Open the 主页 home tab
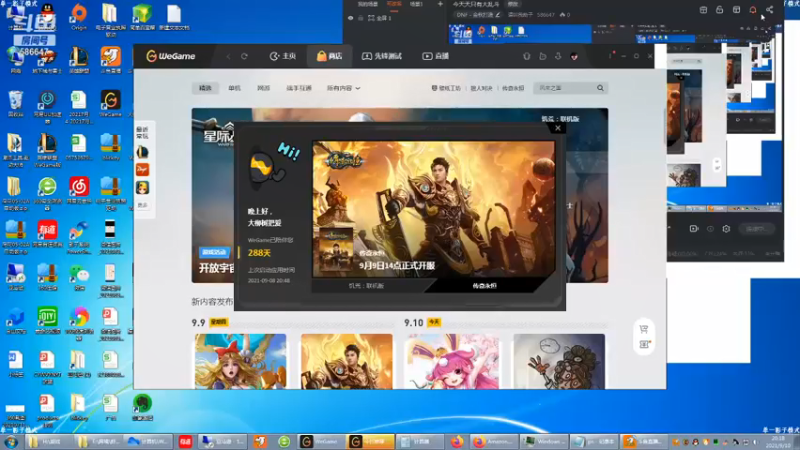This screenshot has width=800, height=450. (283, 56)
